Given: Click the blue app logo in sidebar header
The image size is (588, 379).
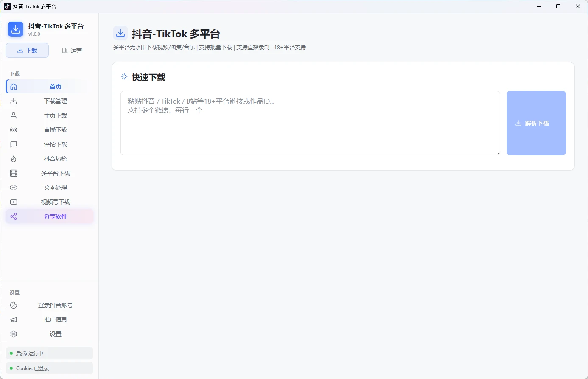Looking at the screenshot, I should click(x=16, y=29).
